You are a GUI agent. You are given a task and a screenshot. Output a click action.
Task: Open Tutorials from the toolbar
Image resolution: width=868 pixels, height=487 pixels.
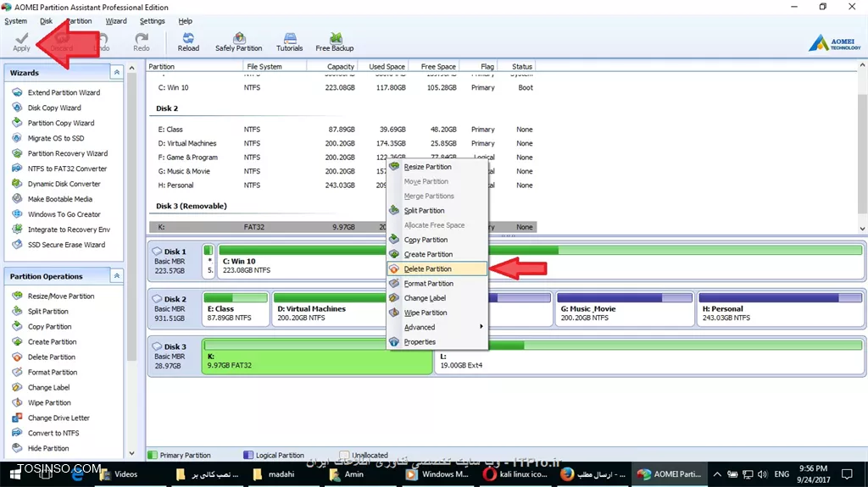click(x=290, y=42)
